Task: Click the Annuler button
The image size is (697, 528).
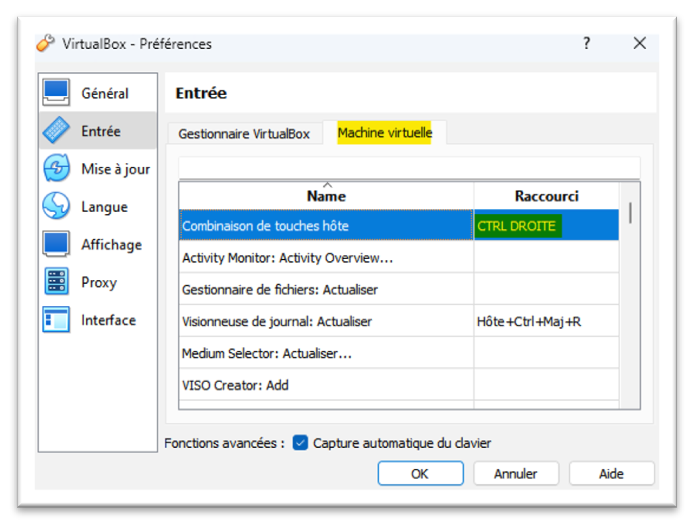Action: [x=516, y=473]
